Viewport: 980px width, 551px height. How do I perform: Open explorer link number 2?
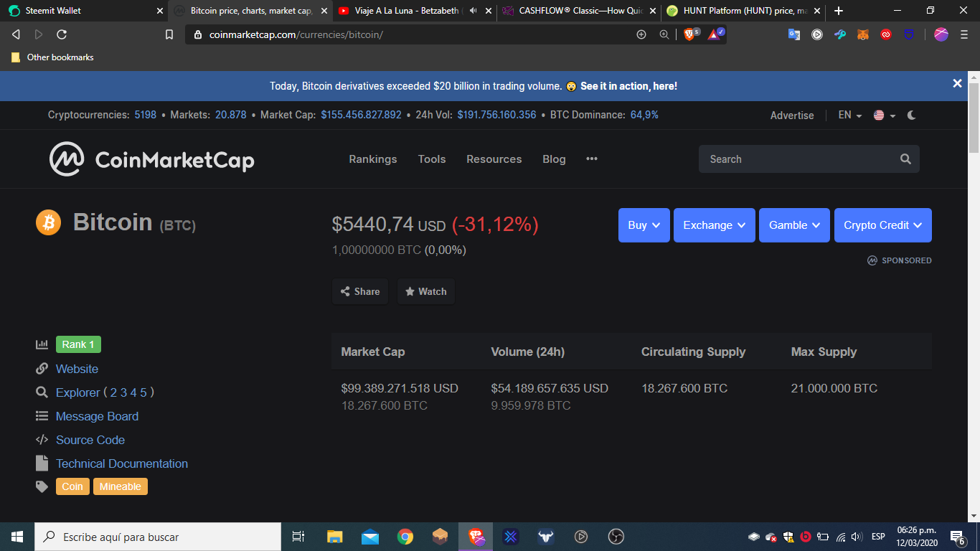pos(113,392)
